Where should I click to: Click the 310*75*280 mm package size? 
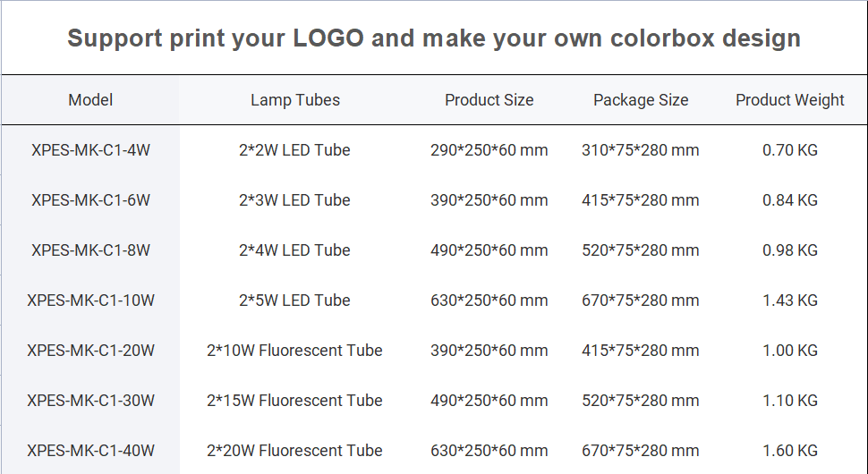coord(641,150)
